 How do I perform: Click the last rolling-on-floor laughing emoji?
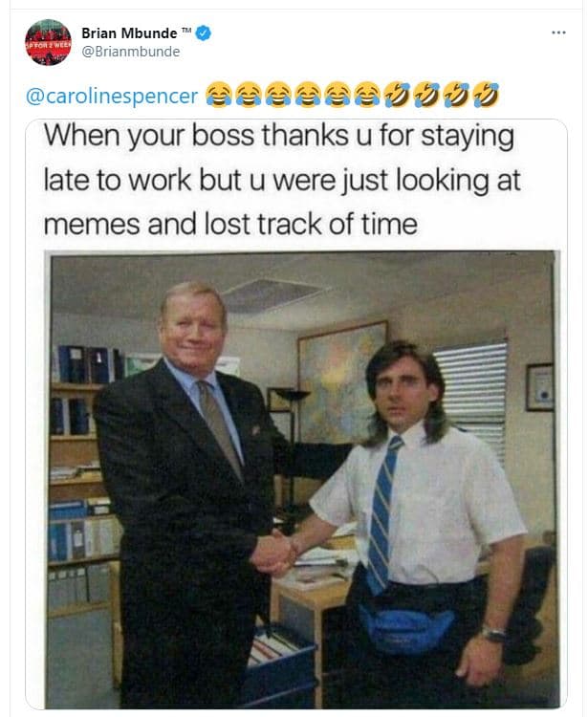point(487,95)
